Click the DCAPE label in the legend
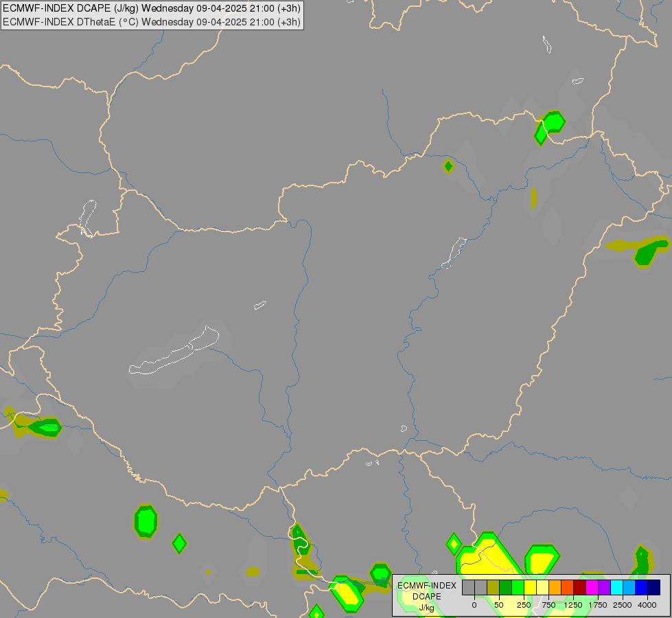Viewport: 672px width, 618px height. click(x=427, y=597)
